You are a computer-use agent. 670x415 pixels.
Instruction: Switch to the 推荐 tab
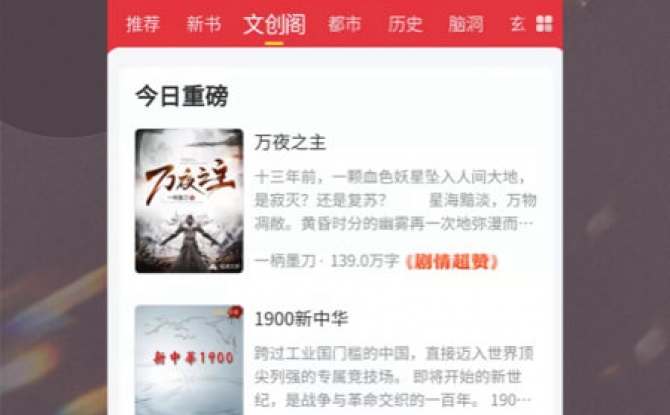click(143, 24)
